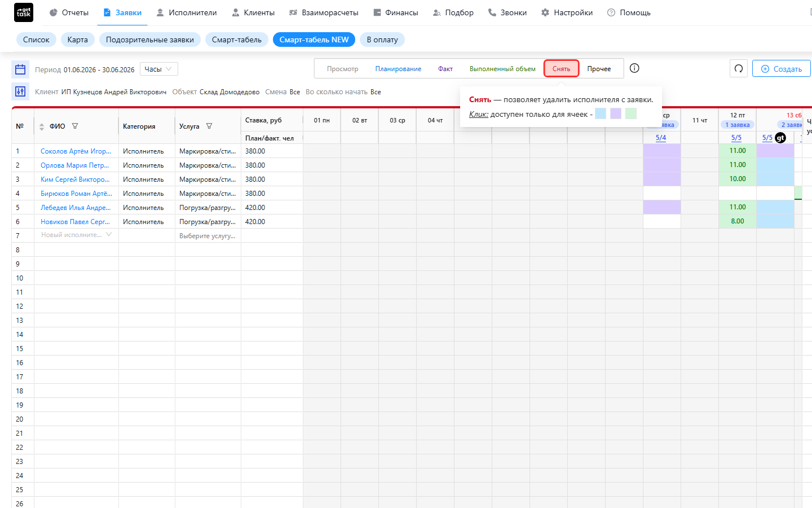The height and width of the screenshot is (508, 812).
Task: Open the Исполнители menu
Action: click(x=187, y=12)
